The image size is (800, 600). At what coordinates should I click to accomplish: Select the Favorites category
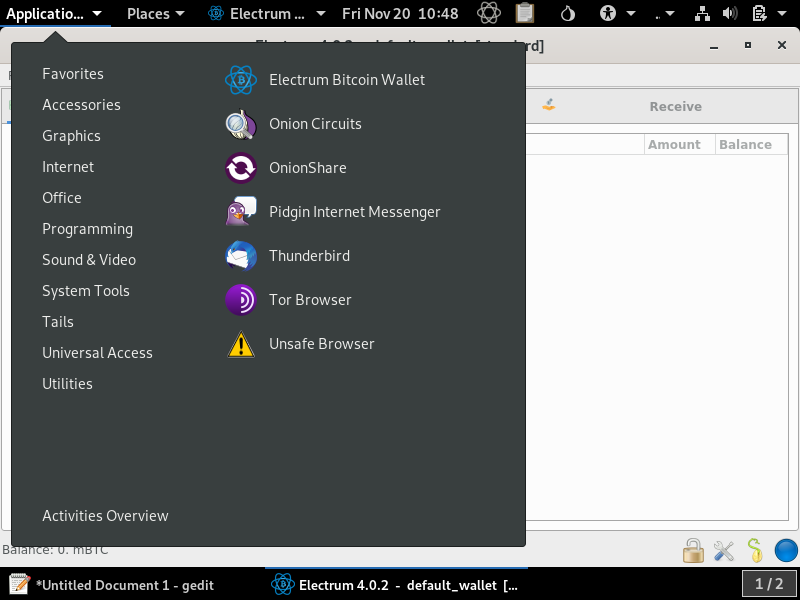tap(73, 74)
